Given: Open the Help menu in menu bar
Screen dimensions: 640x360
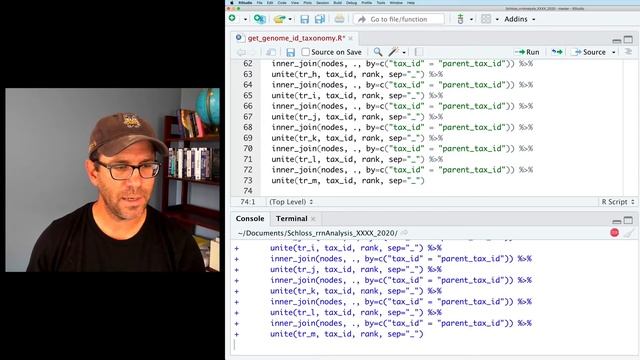Looking at the screenshot, I should pyautogui.click(x=411, y=2).
